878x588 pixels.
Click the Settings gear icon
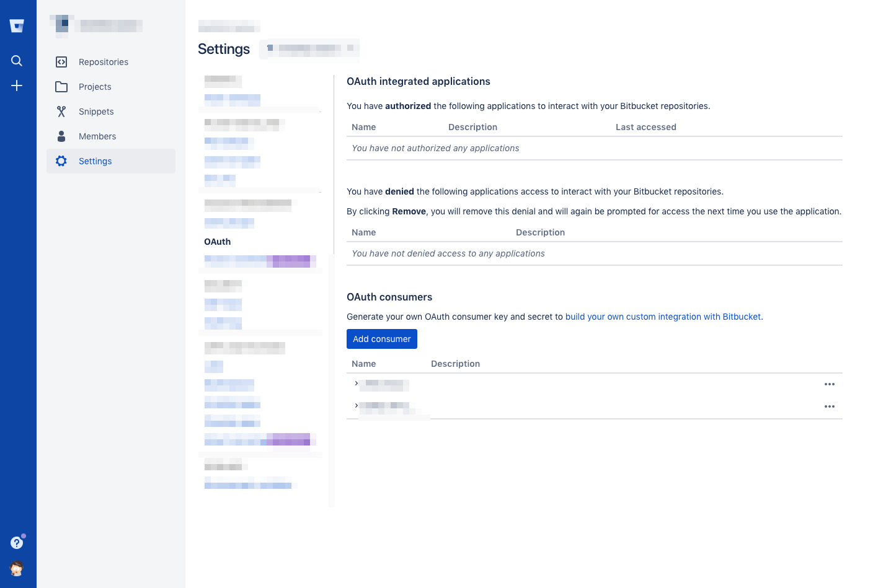[61, 161]
